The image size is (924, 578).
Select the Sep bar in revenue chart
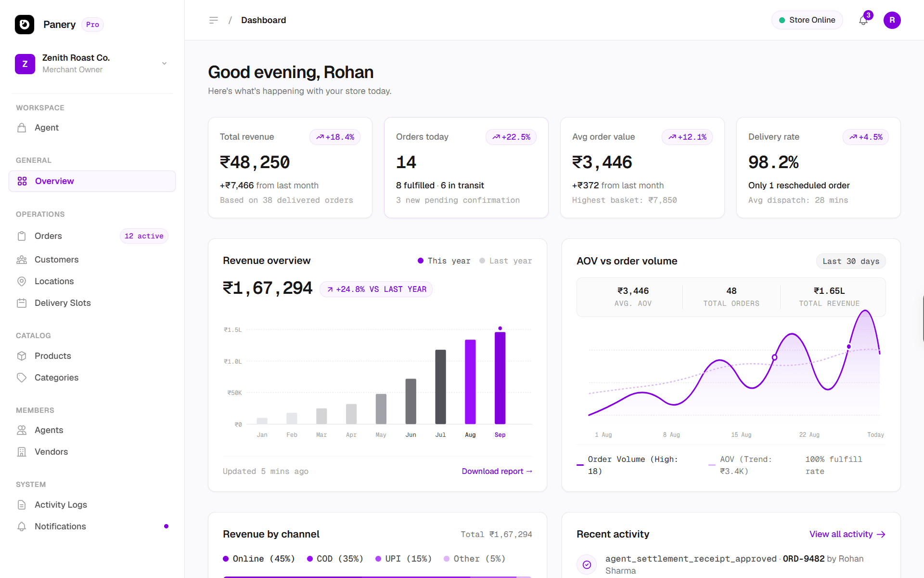[500, 378]
